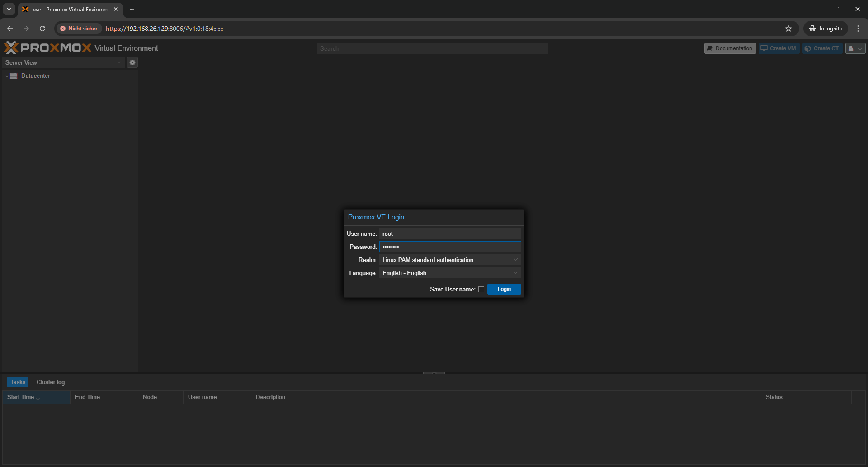Sort tasks by clicking the Start Time arrow
Image resolution: width=868 pixels, height=467 pixels.
click(x=38, y=397)
